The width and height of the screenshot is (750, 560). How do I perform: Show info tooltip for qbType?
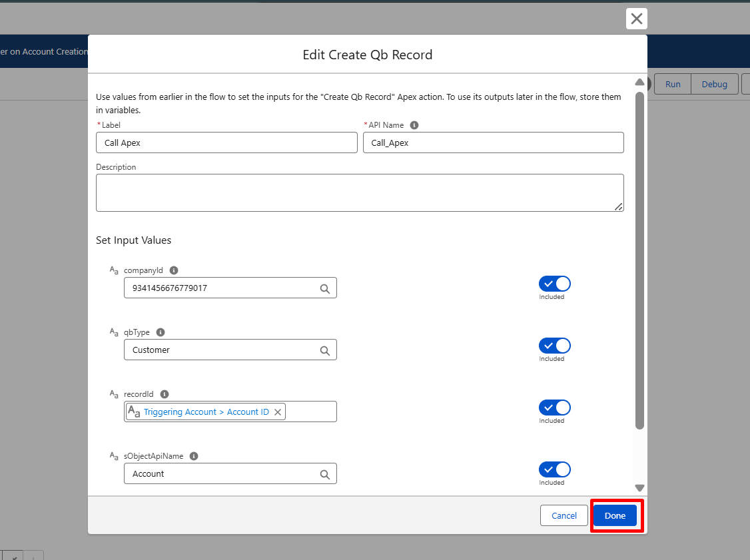point(161,332)
